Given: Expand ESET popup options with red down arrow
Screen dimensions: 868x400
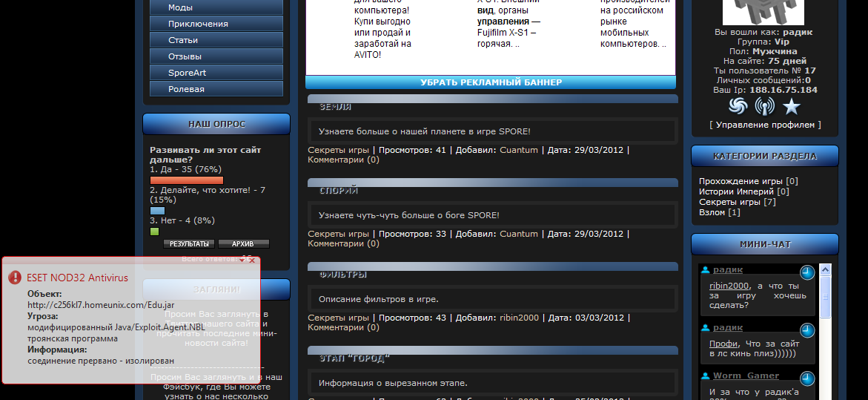Looking at the screenshot, I should point(242,260).
